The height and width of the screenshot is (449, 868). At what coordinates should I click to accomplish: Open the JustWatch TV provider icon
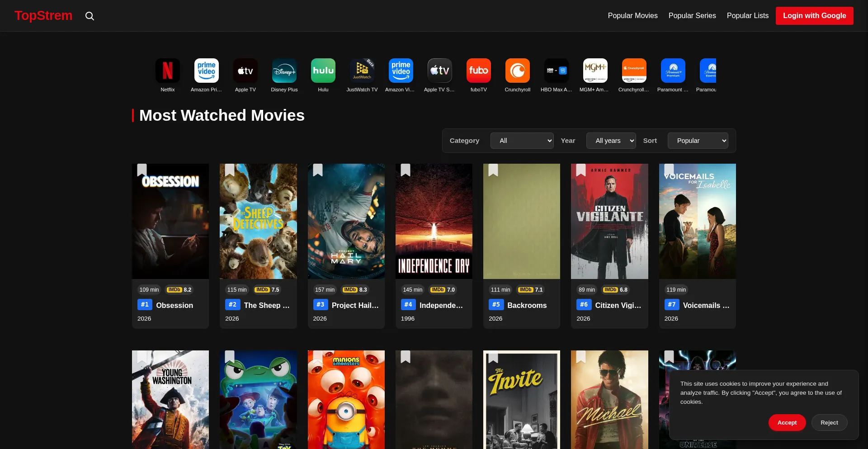point(362,71)
